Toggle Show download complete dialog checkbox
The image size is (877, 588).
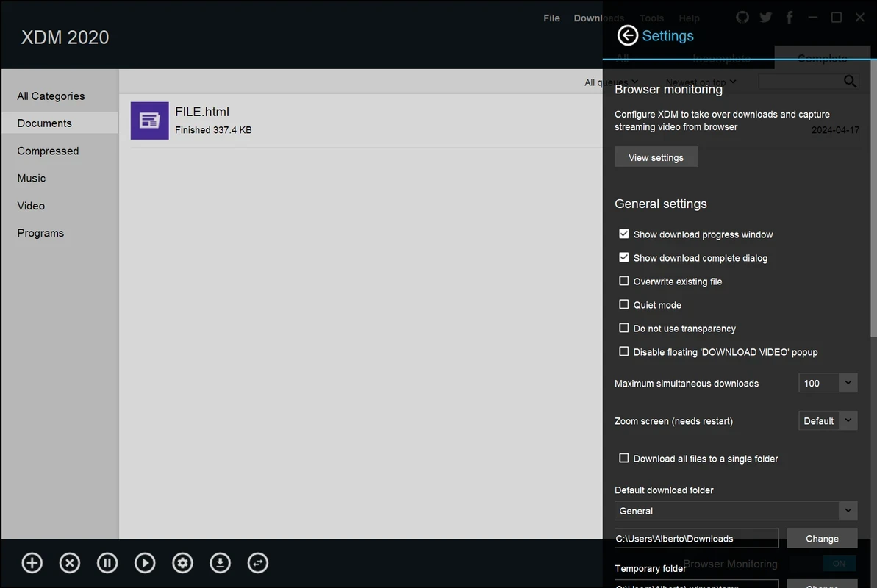(623, 257)
